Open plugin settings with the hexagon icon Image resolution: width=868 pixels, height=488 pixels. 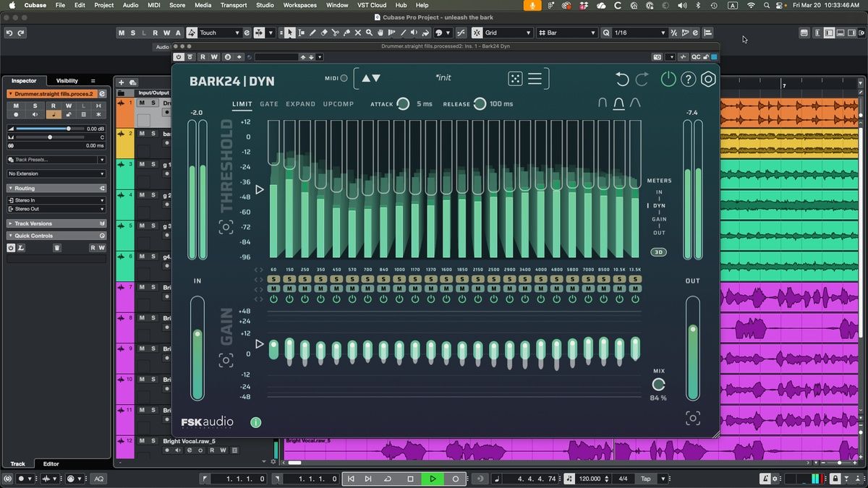pyautogui.click(x=708, y=80)
